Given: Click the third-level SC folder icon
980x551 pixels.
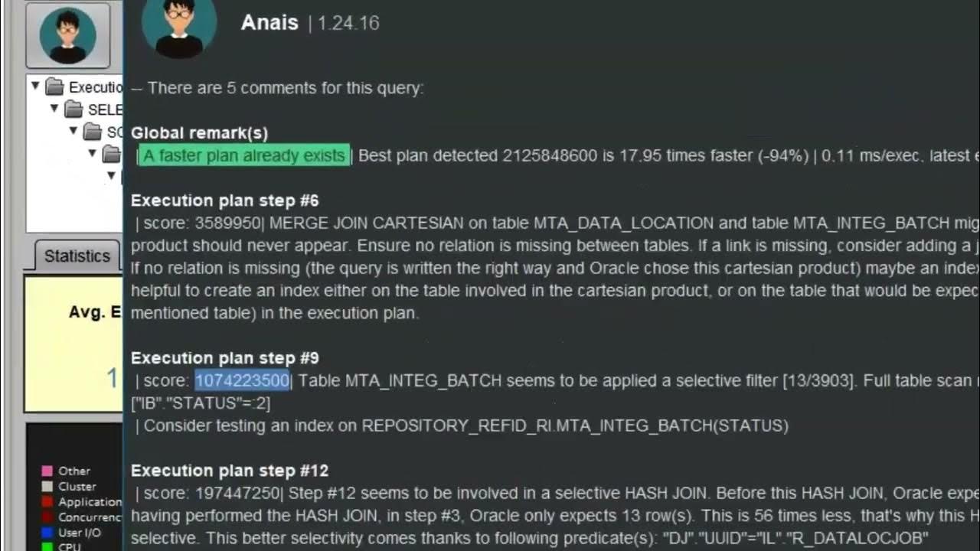Looking at the screenshot, I should click(93, 132).
